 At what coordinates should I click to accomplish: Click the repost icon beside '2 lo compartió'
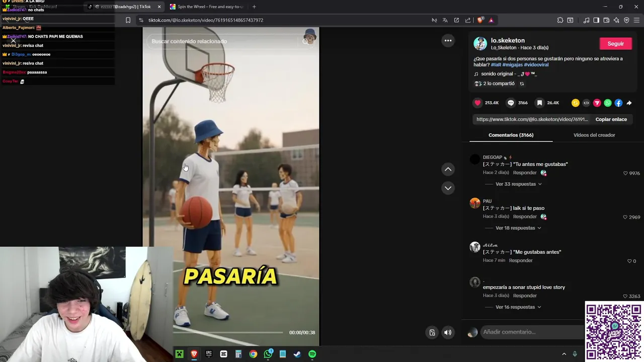(522, 83)
